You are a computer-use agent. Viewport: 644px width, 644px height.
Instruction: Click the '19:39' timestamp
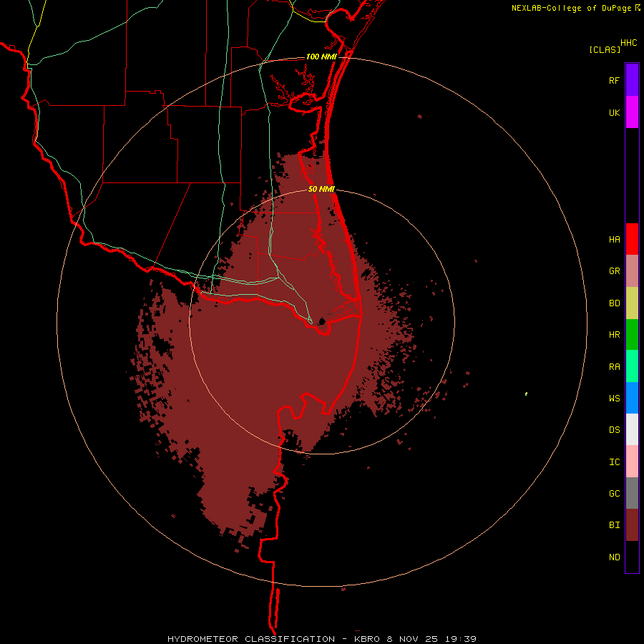pyautogui.click(x=460, y=639)
